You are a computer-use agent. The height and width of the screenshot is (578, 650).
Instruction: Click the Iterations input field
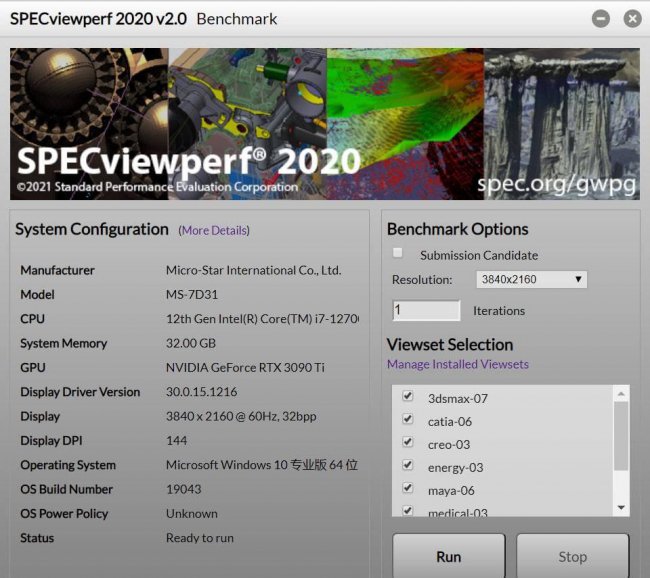pyautogui.click(x=426, y=310)
